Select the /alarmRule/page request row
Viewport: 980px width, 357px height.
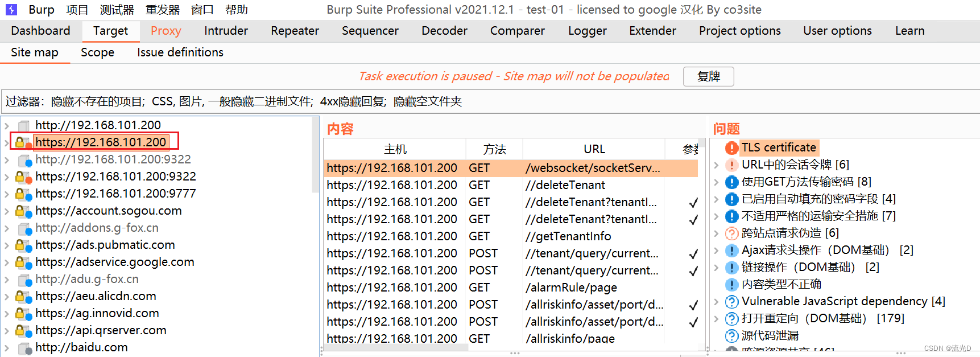511,288
